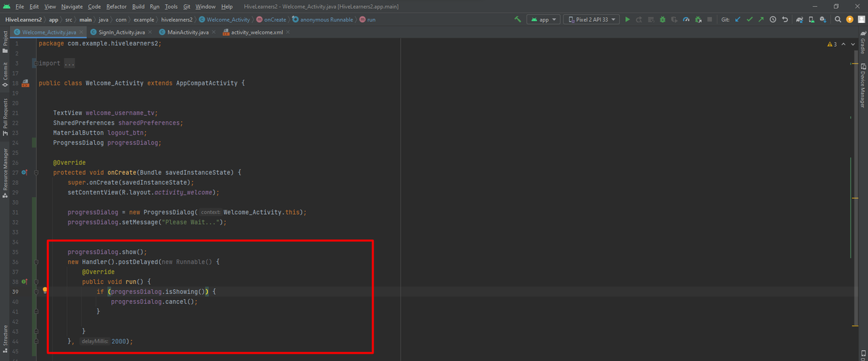The height and width of the screenshot is (361, 868).
Task: Collapse the if block fold on line 39
Action: point(36,291)
